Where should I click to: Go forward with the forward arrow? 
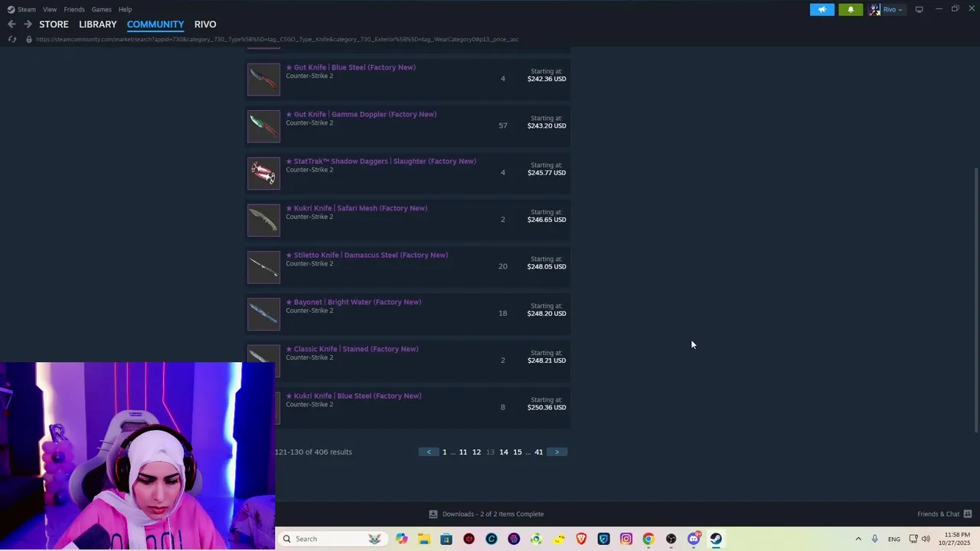pyautogui.click(x=28, y=24)
